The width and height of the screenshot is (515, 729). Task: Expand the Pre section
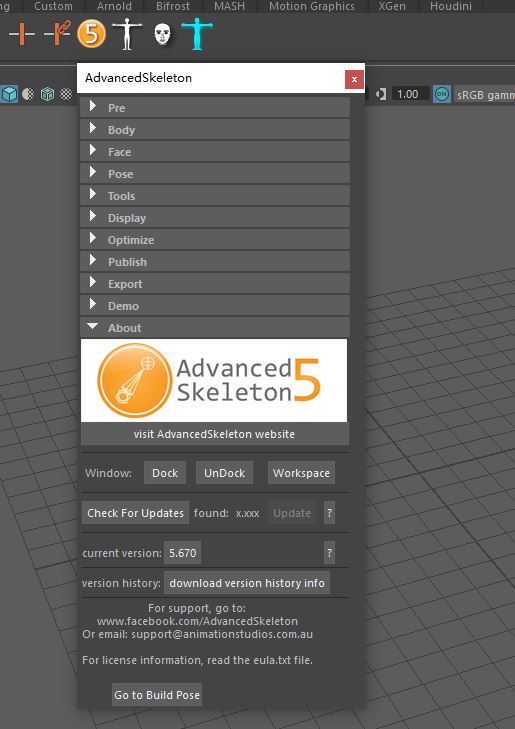coord(215,107)
